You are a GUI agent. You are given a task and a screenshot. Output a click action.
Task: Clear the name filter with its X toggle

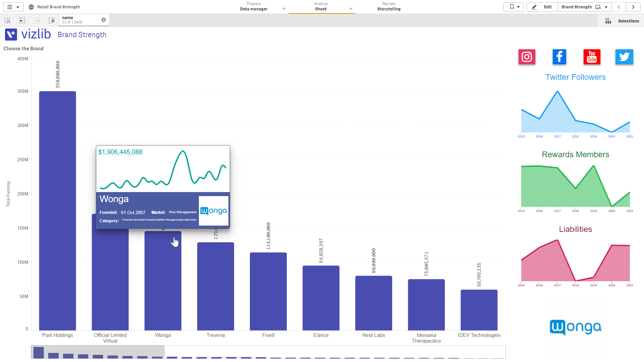(x=103, y=19)
